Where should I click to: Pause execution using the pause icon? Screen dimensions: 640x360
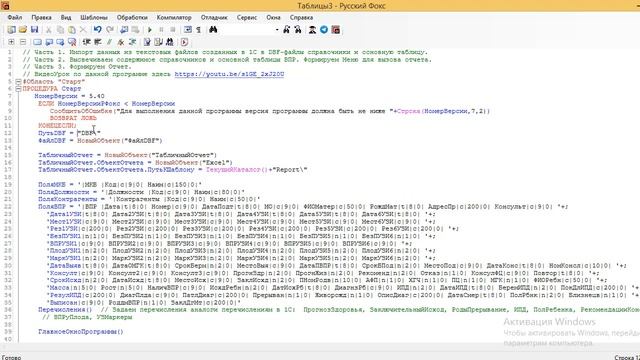pos(161,29)
